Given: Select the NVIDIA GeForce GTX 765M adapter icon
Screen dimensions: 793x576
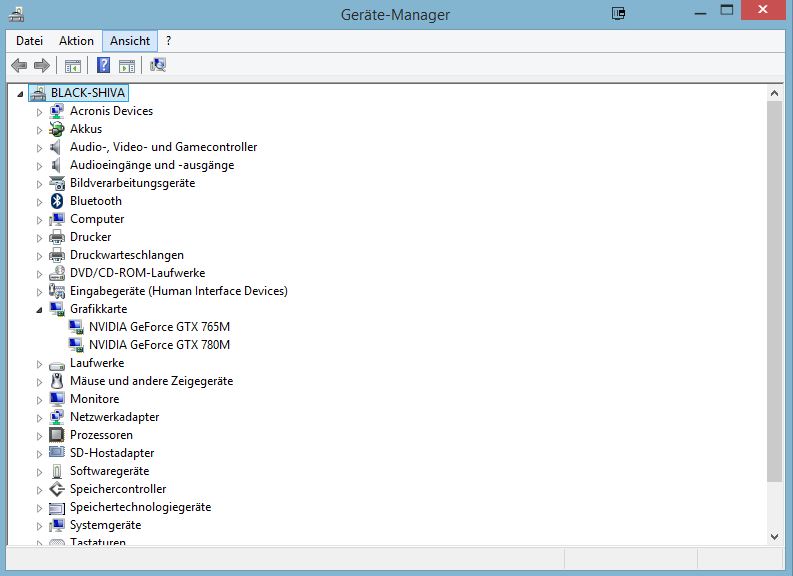Looking at the screenshot, I should click(76, 327).
